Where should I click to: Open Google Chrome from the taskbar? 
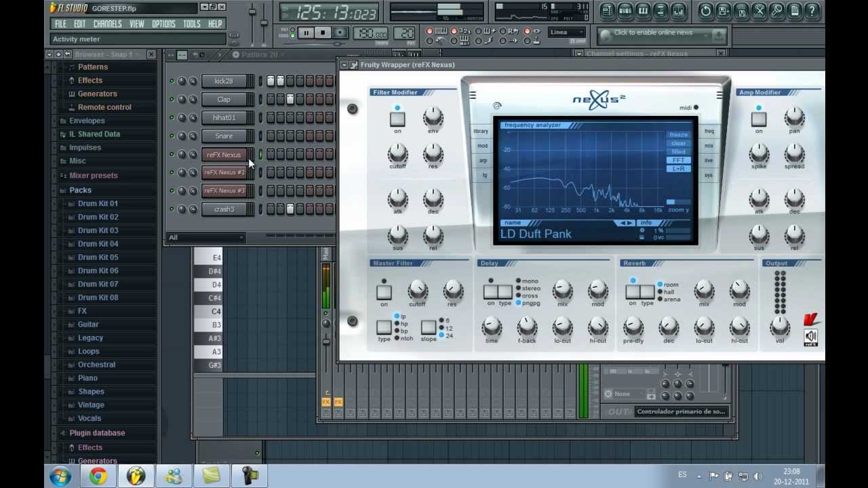click(98, 476)
